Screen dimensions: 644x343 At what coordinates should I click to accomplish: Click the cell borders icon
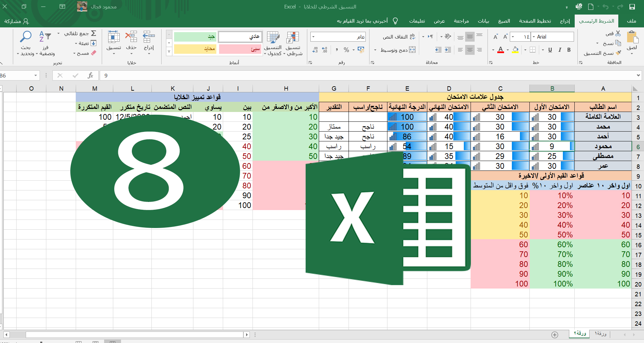(x=532, y=50)
